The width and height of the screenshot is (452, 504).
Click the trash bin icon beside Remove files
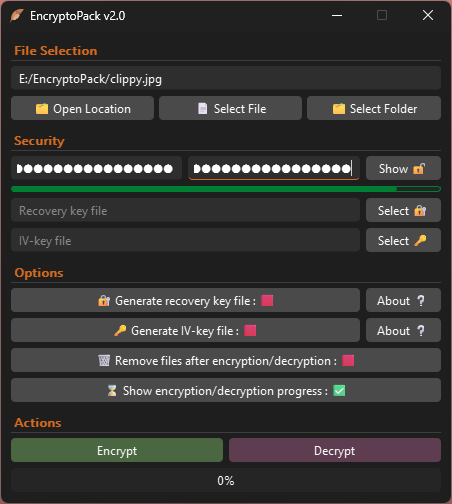(104, 361)
